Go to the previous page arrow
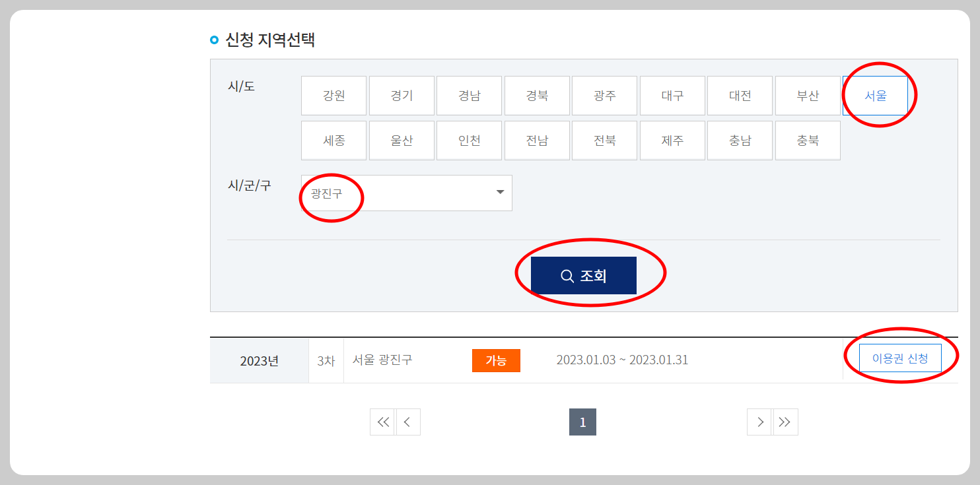 pos(408,422)
